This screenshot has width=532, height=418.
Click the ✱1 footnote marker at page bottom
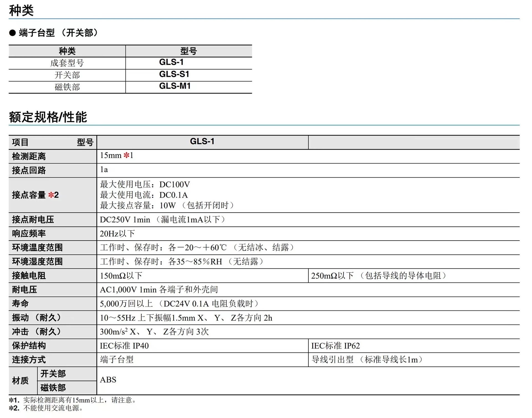click(14, 400)
